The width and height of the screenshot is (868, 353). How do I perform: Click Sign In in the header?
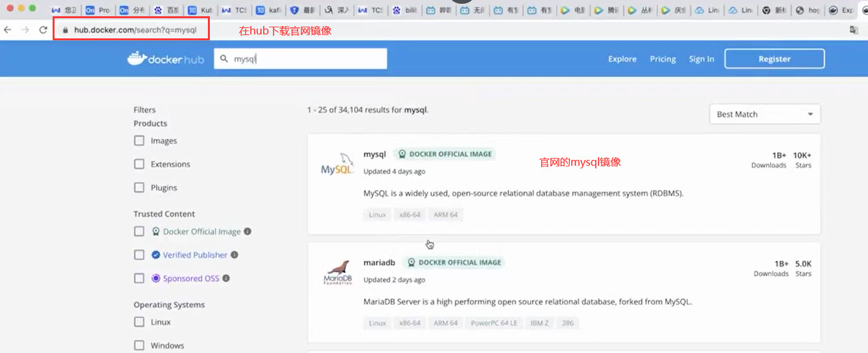[701, 59]
